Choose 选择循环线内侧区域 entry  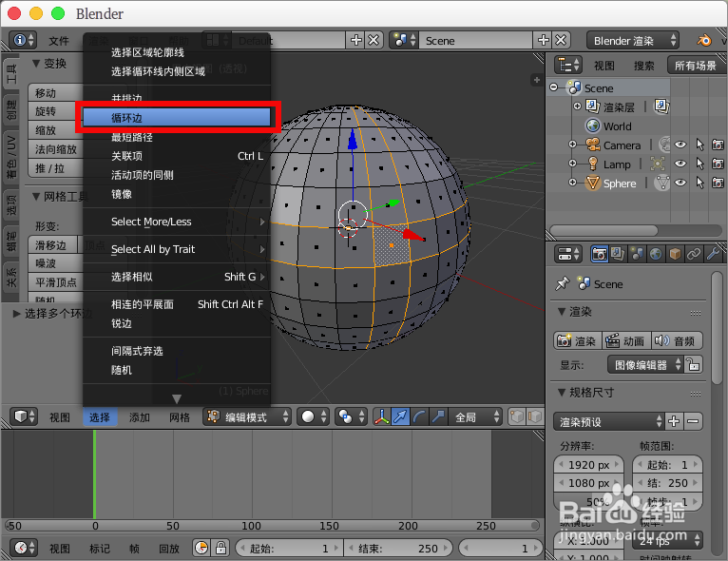177,71
